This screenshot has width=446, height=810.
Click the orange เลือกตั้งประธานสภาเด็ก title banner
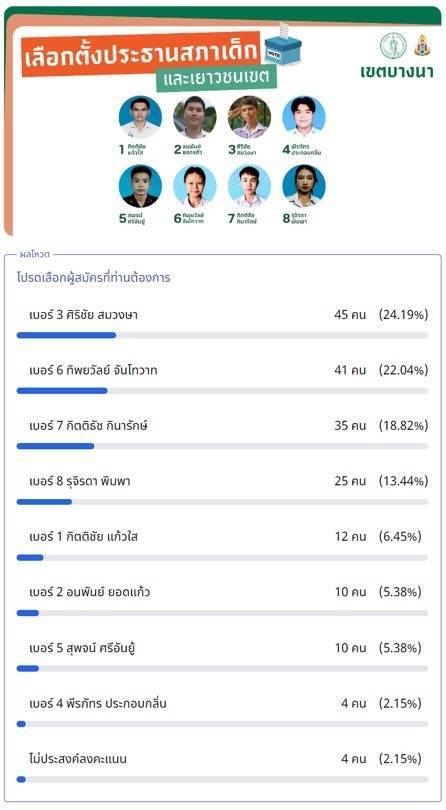coord(141,54)
